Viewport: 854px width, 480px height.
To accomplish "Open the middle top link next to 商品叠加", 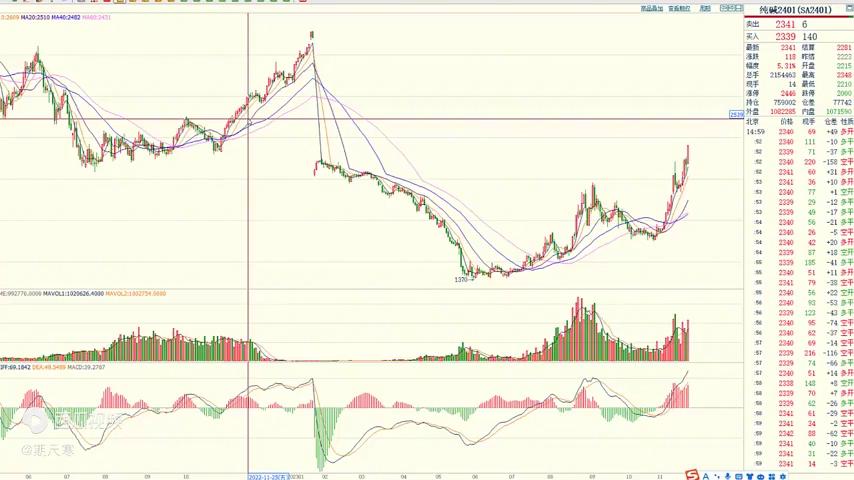I will [x=679, y=8].
